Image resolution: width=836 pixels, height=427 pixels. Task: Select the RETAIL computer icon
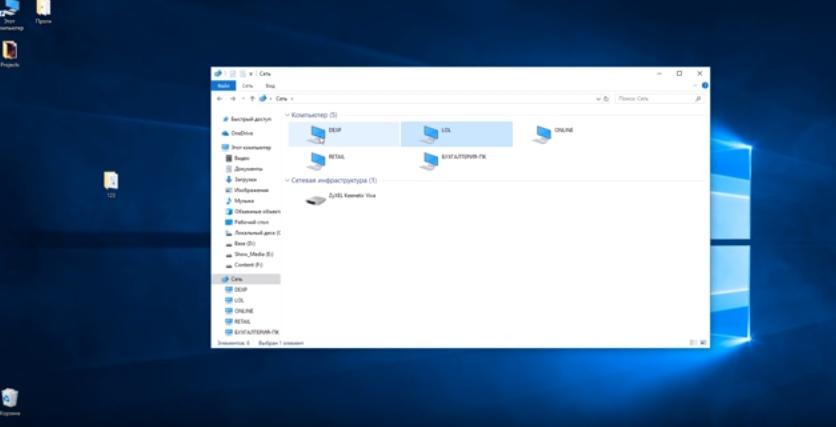pos(318,160)
